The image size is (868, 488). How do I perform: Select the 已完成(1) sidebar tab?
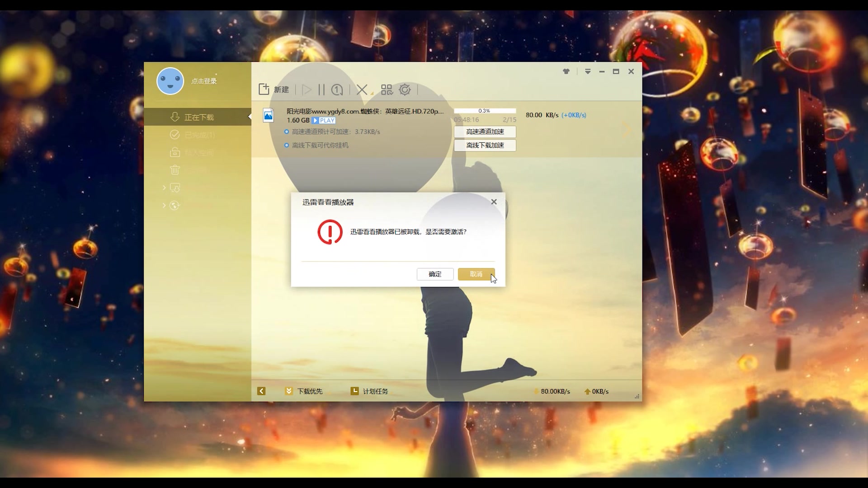point(198,135)
